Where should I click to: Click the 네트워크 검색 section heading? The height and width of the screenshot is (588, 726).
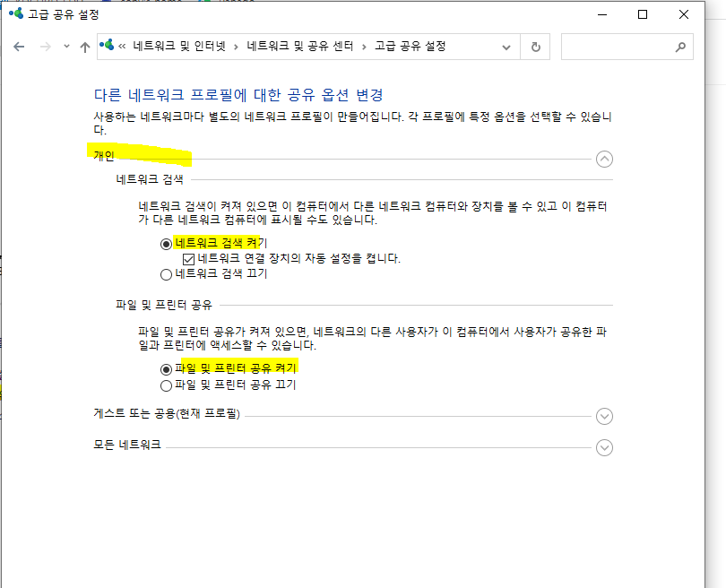[150, 179]
